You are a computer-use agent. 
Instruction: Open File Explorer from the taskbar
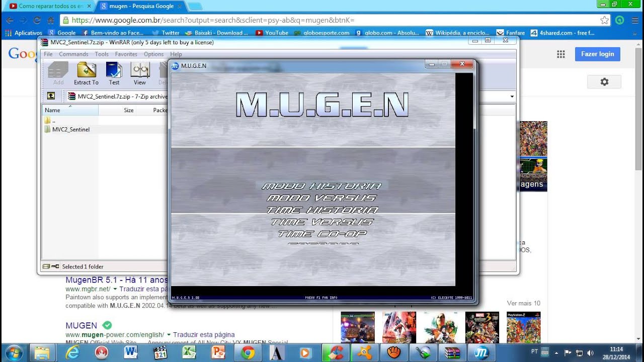click(x=43, y=353)
